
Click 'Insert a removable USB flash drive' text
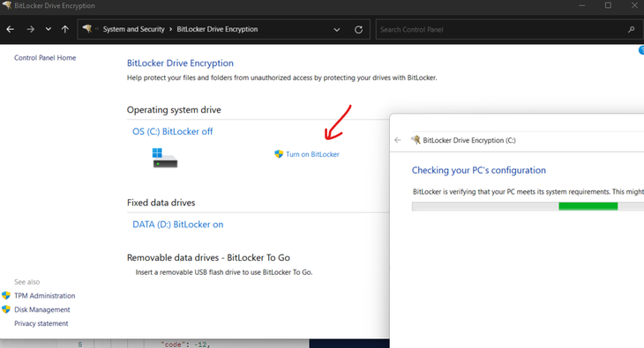224,272
